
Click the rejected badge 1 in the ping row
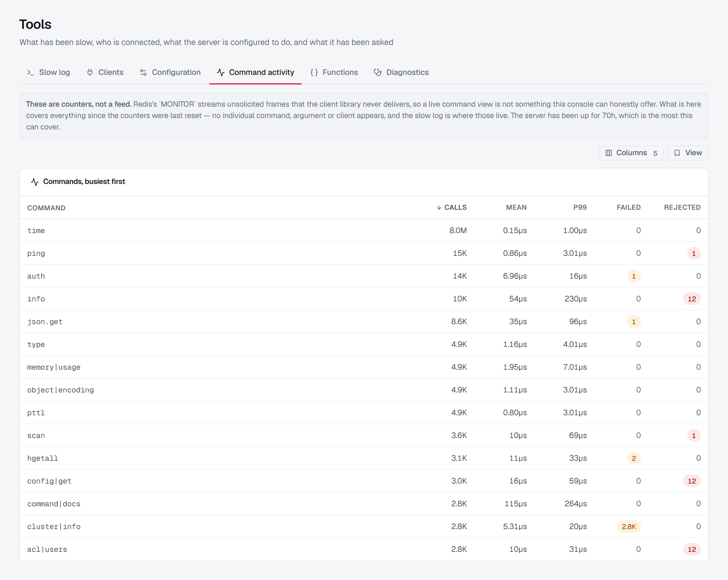point(694,253)
